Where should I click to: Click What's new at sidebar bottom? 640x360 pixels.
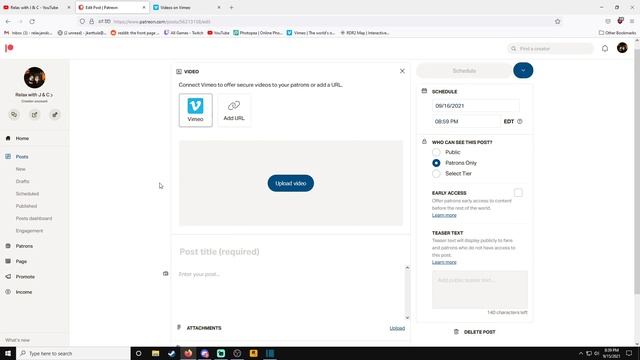coord(18,340)
